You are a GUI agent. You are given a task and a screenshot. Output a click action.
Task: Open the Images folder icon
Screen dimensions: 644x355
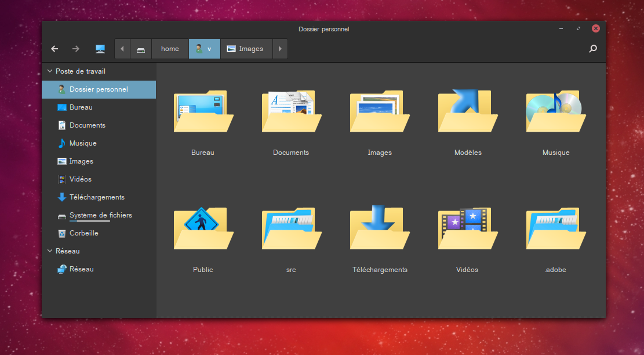pos(380,111)
